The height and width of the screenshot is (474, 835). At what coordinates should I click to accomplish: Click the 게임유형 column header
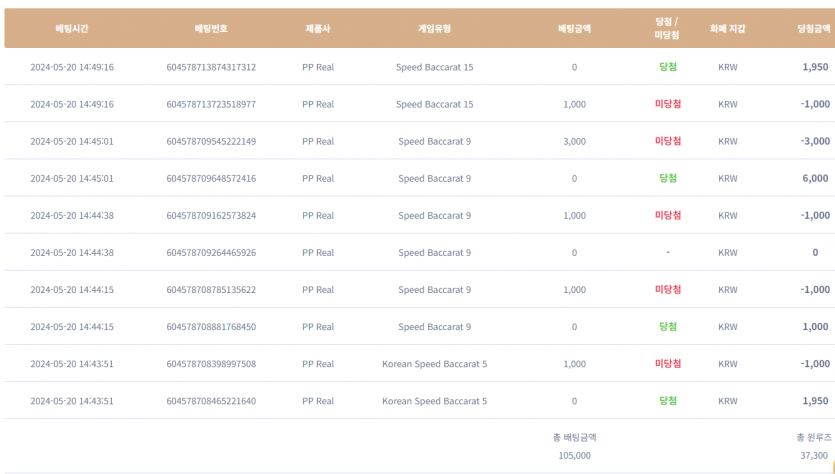click(x=435, y=29)
